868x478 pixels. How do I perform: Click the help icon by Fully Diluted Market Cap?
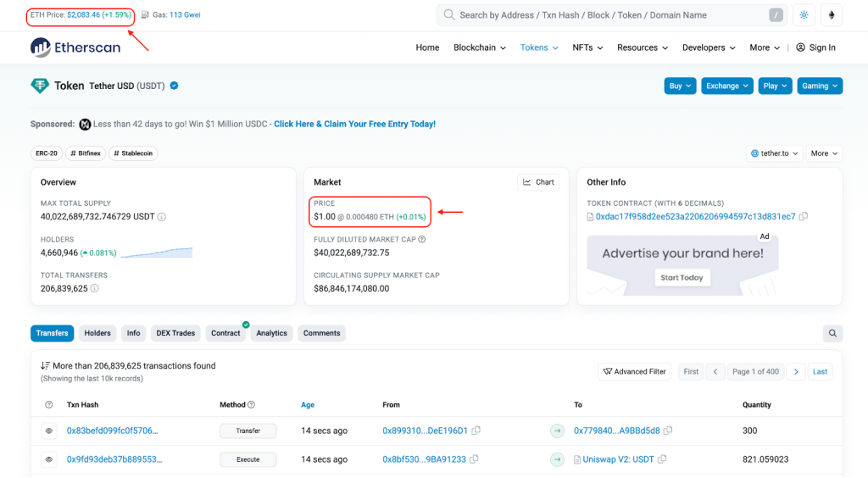coord(422,240)
